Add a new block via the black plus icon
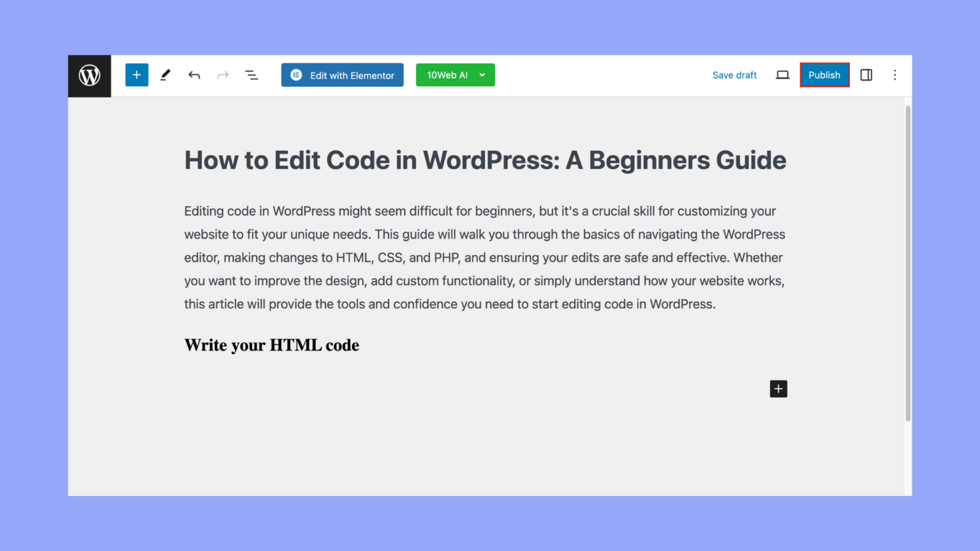Image resolution: width=980 pixels, height=551 pixels. [x=778, y=388]
